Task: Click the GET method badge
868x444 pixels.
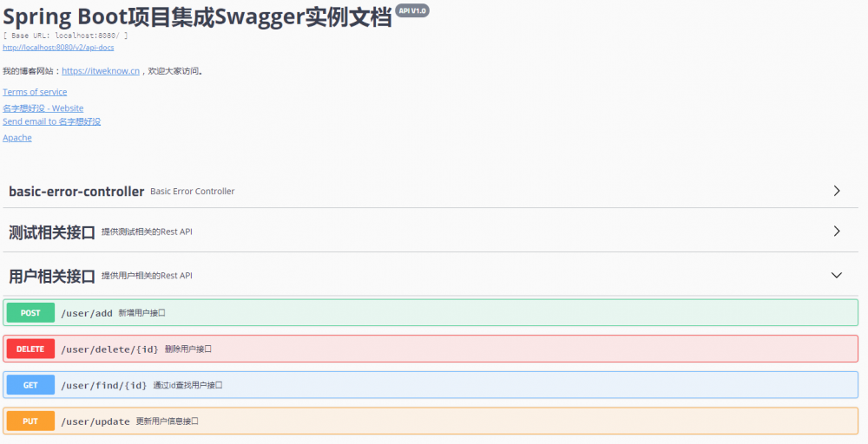Action: pos(30,385)
